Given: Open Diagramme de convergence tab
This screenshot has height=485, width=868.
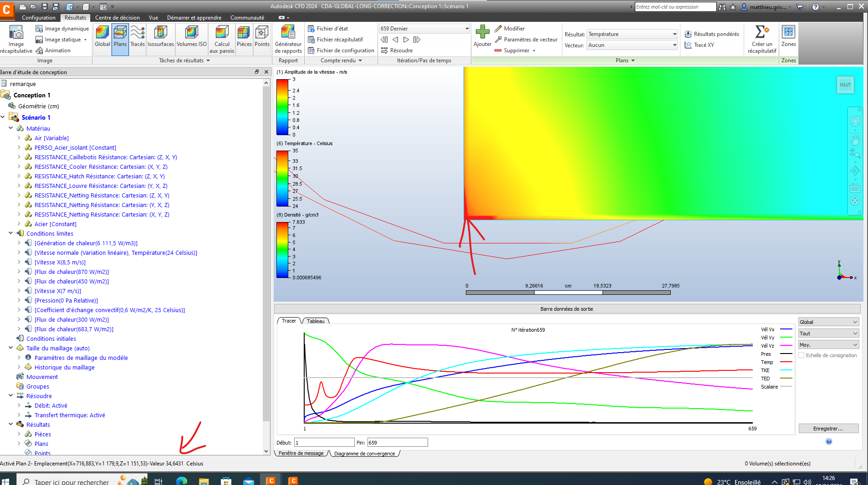Looking at the screenshot, I should click(x=364, y=454).
